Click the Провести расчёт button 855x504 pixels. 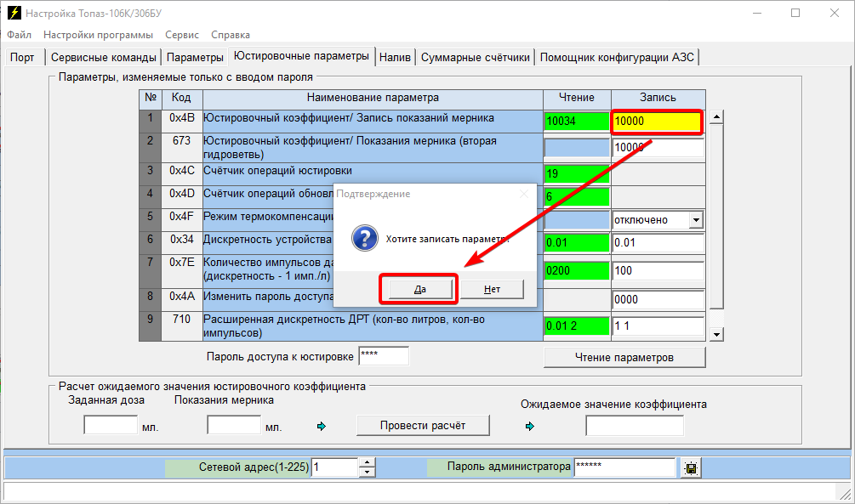423,426
